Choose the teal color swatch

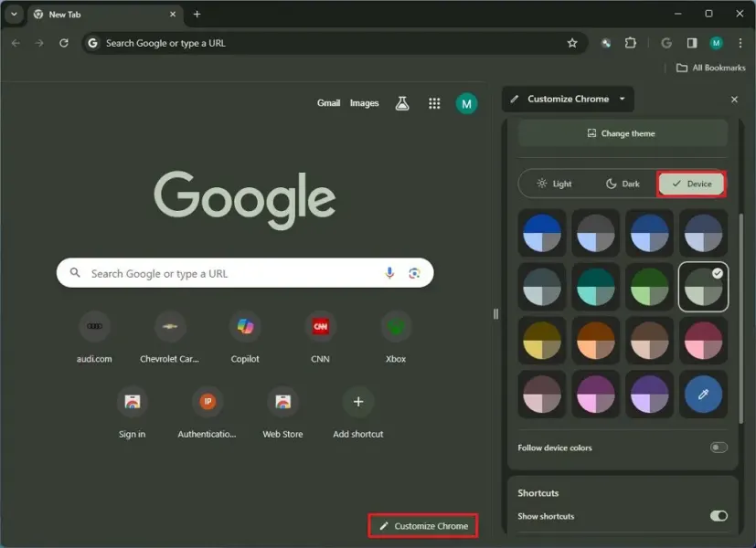click(595, 287)
